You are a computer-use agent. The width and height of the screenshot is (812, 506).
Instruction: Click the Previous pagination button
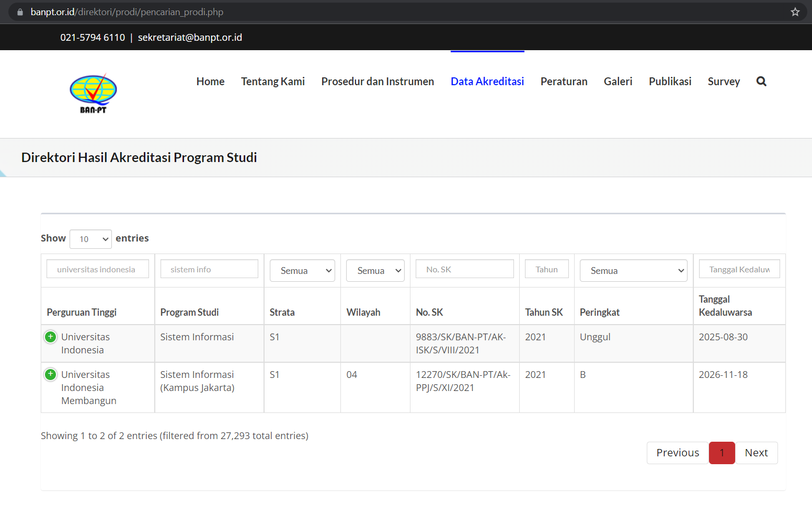[x=678, y=453]
